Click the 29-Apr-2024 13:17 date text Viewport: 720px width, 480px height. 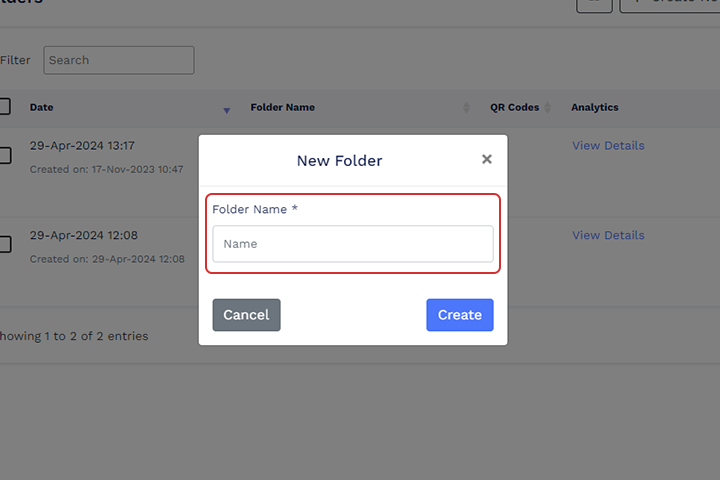pos(82,146)
